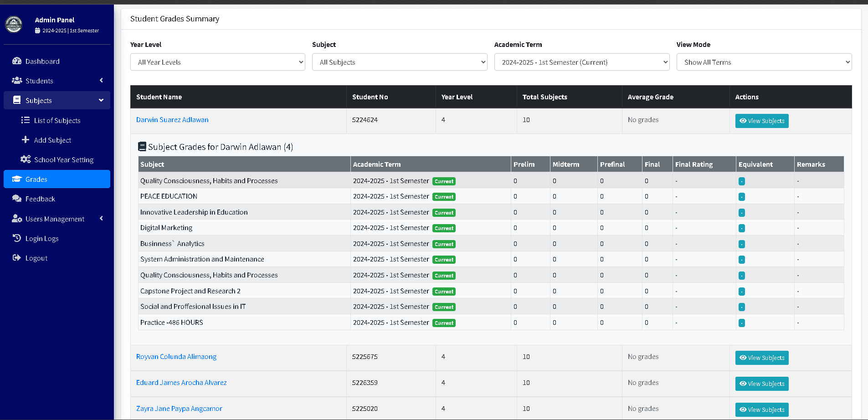Open Zayra Jane Paypa Angcamor link
This screenshot has height=420, width=868.
[x=179, y=409]
